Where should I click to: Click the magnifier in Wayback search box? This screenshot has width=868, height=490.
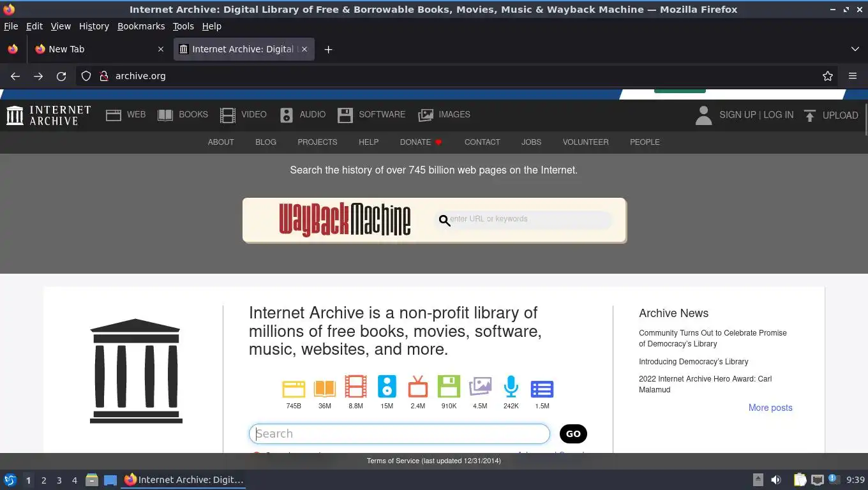click(444, 221)
